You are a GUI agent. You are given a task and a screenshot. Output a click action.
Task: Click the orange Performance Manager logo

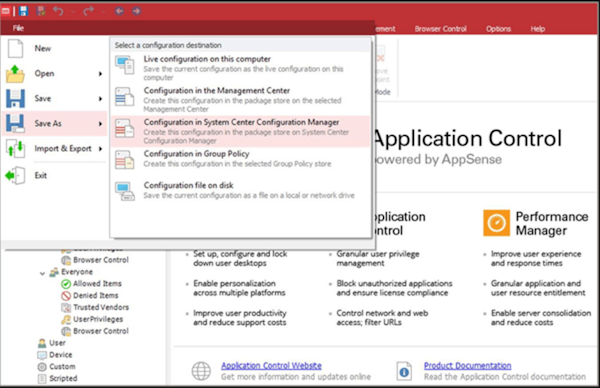pos(496,223)
